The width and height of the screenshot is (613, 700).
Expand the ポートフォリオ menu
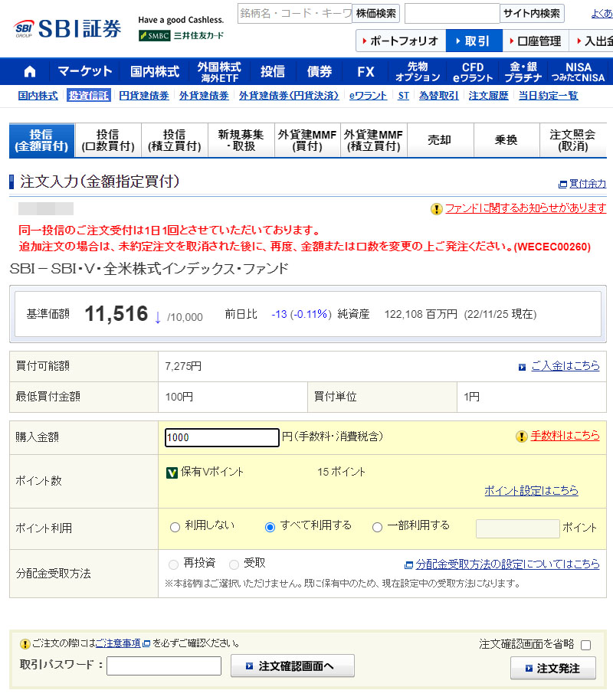pos(400,41)
